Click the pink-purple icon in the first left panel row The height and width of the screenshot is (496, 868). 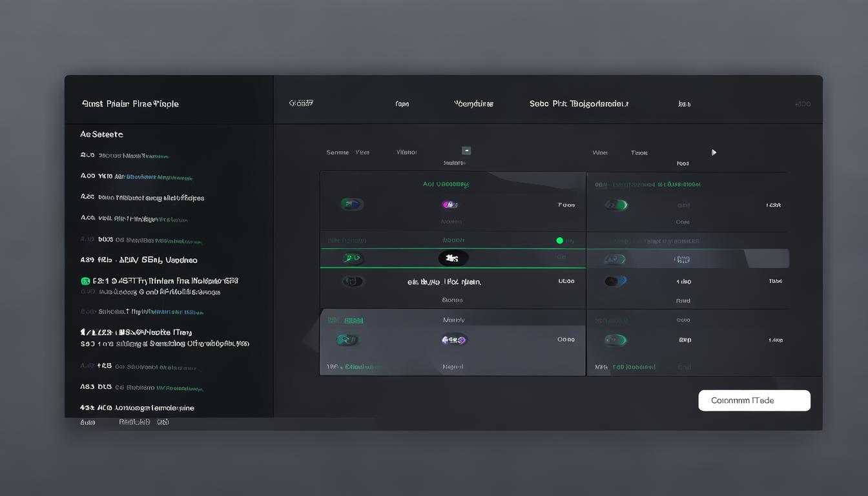[x=450, y=205]
